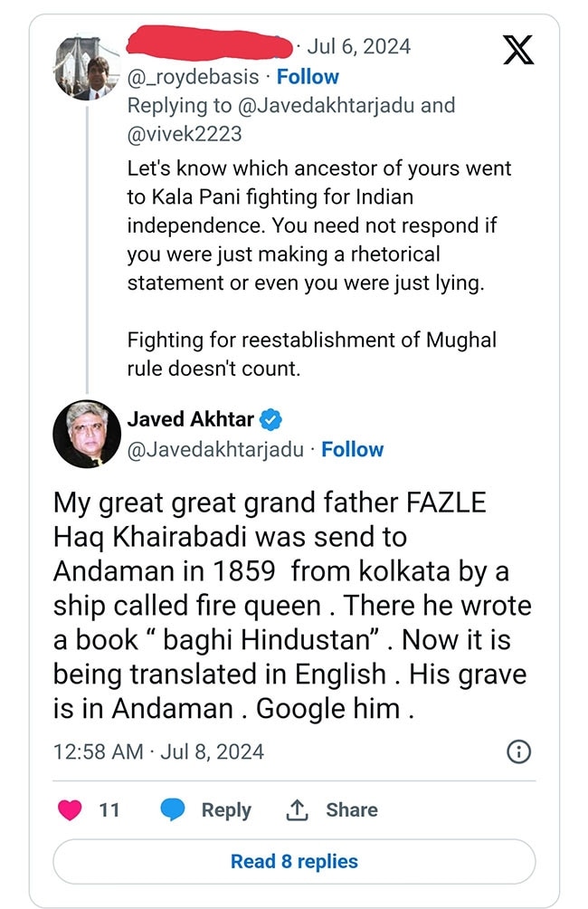Image resolution: width=588 pixels, height=909 pixels.
Task: Click the X logo icon
Action: coord(517,50)
